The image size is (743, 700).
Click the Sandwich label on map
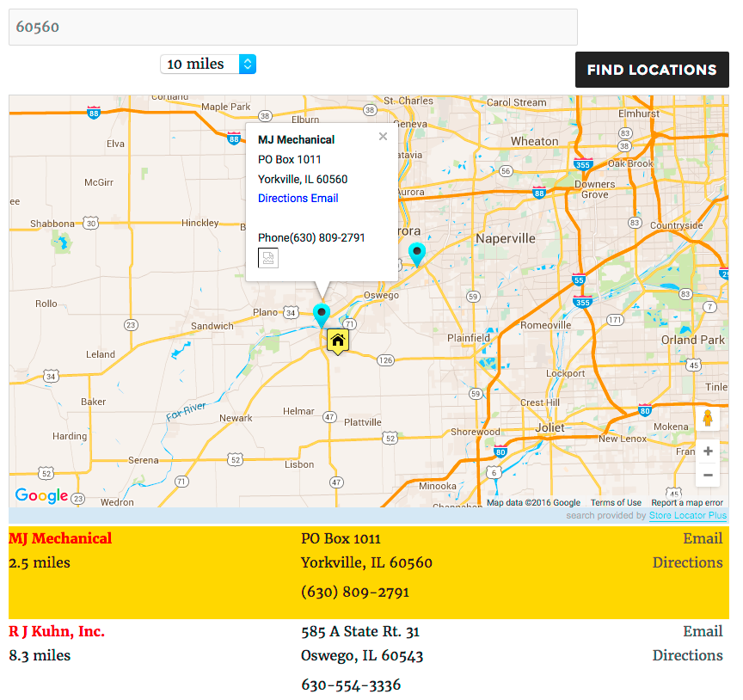[212, 326]
